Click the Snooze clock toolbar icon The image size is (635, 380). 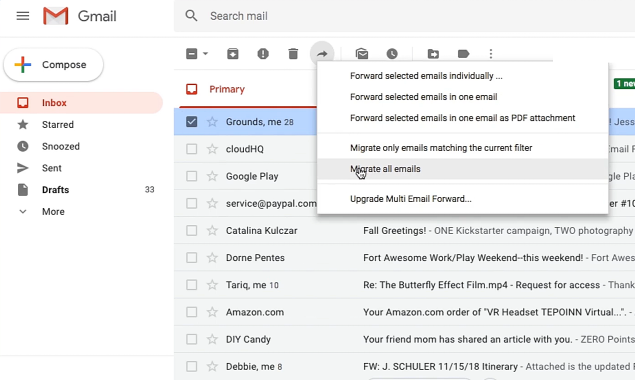(392, 53)
